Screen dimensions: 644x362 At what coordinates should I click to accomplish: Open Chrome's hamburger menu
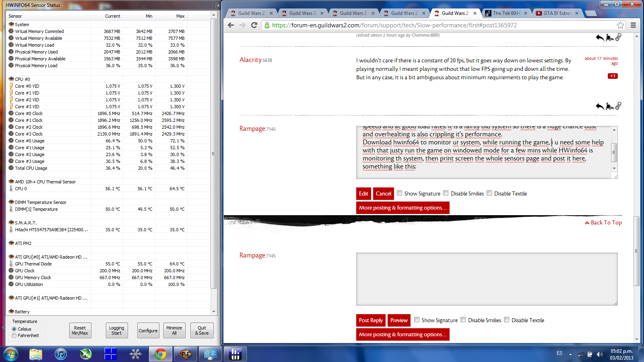coord(633,25)
